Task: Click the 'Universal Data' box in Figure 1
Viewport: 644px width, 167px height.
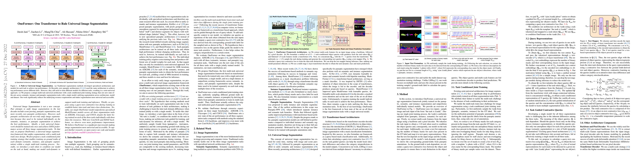Action: [x=99, y=65]
